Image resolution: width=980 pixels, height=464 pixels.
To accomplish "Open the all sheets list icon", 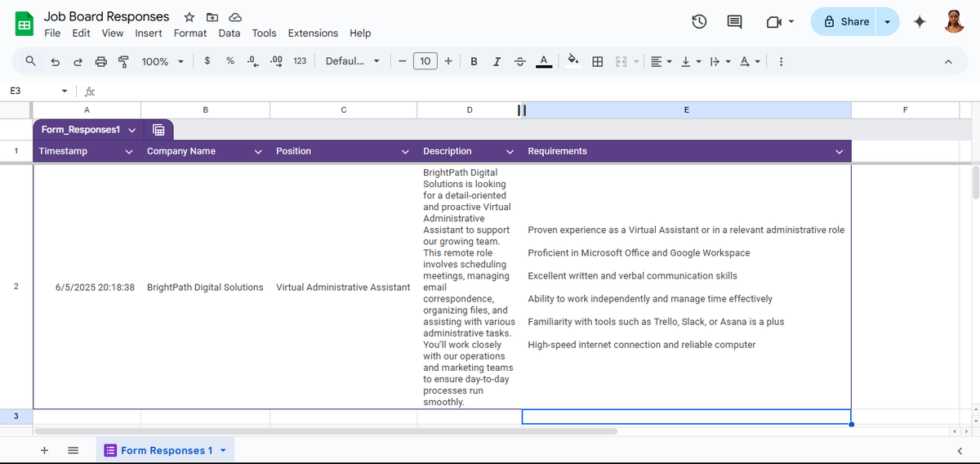I will [x=73, y=450].
